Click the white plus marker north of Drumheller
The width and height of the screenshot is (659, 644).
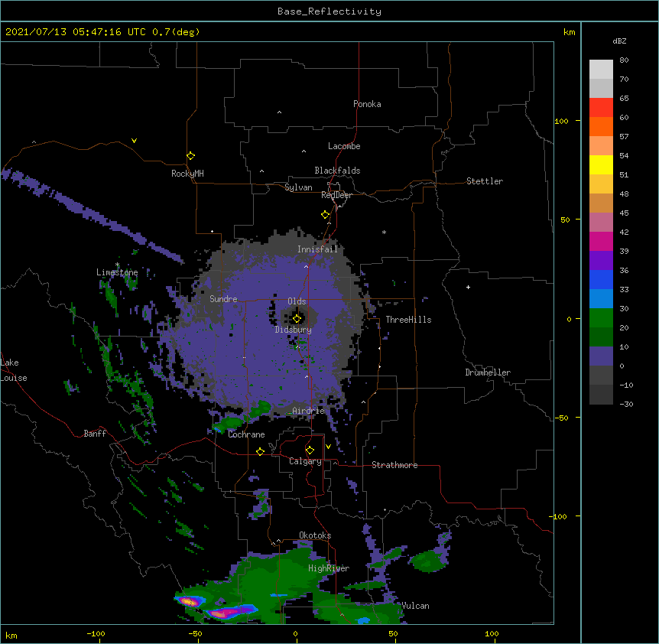[x=468, y=287]
